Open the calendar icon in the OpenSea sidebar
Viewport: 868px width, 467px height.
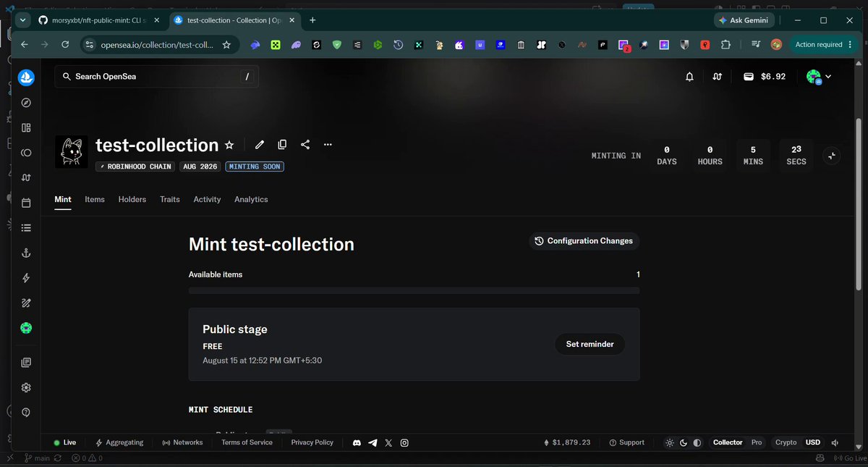(26, 203)
